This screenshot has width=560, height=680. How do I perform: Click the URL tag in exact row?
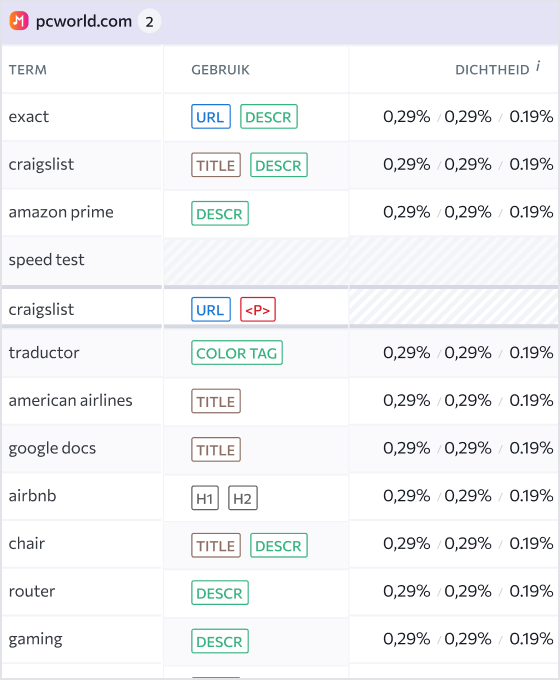point(211,117)
